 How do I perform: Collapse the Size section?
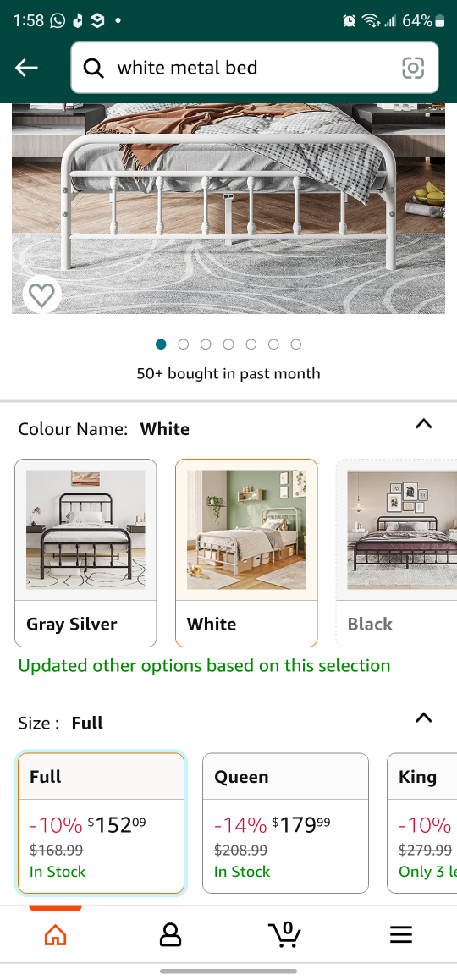pos(424,718)
